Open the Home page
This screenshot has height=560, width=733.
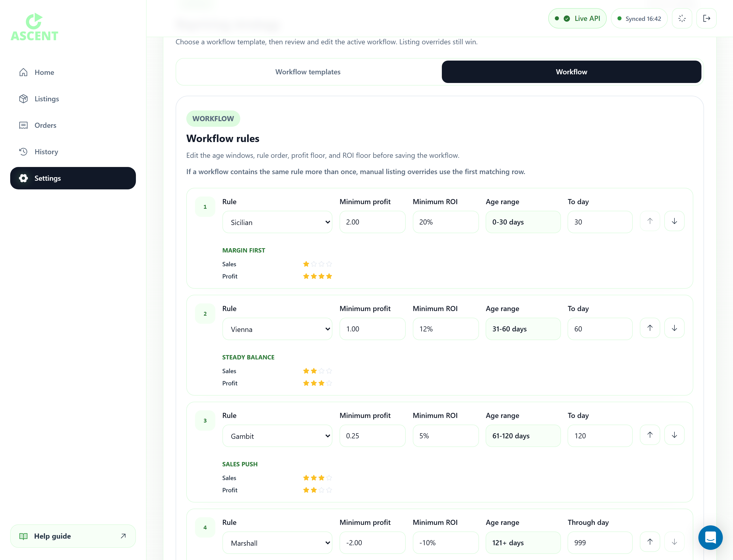pos(73,72)
